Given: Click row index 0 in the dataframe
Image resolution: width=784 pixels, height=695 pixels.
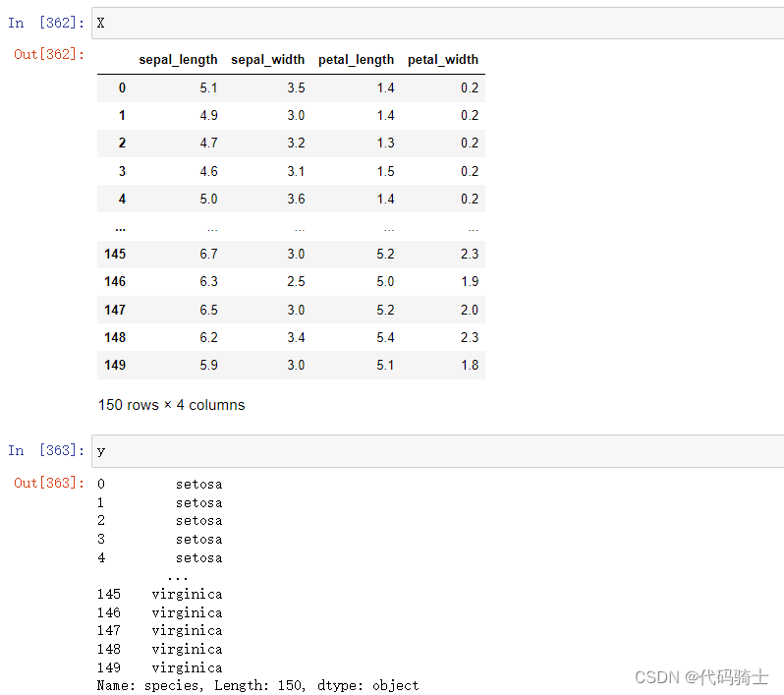Looking at the screenshot, I should click(122, 88).
